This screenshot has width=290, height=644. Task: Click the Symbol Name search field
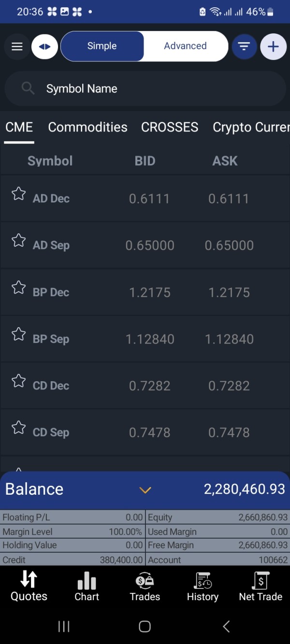145,89
